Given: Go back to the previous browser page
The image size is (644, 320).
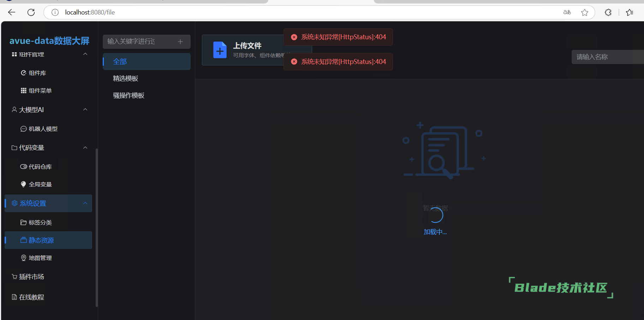Looking at the screenshot, I should click(x=12, y=12).
